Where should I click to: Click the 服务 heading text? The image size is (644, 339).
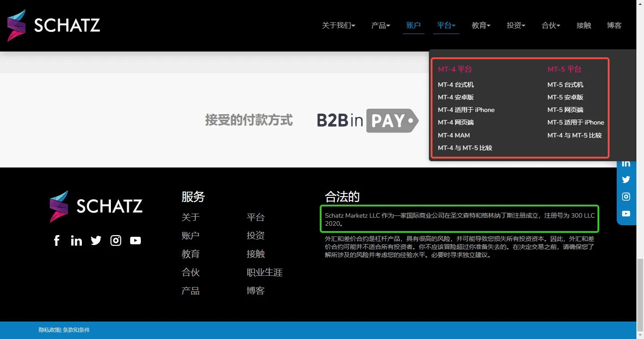193,197
